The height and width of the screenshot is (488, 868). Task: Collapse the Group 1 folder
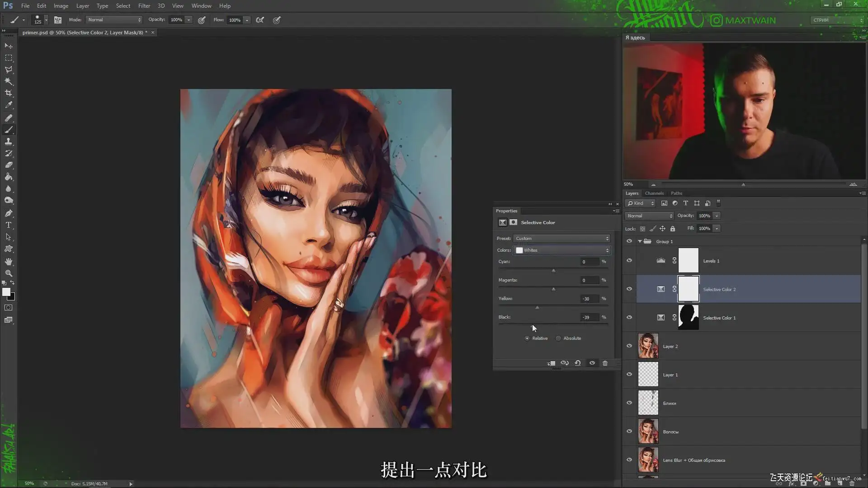[x=640, y=241]
